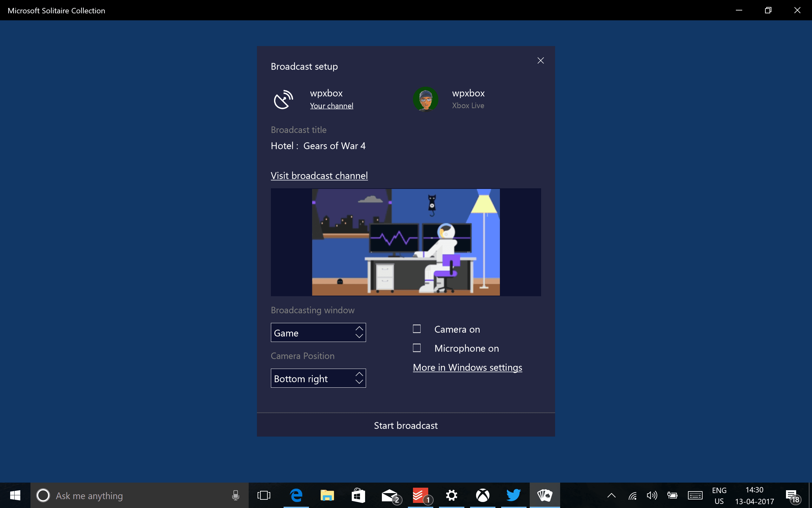Launch Microsoft Edge from the taskbar
The width and height of the screenshot is (812, 508).
(x=296, y=495)
